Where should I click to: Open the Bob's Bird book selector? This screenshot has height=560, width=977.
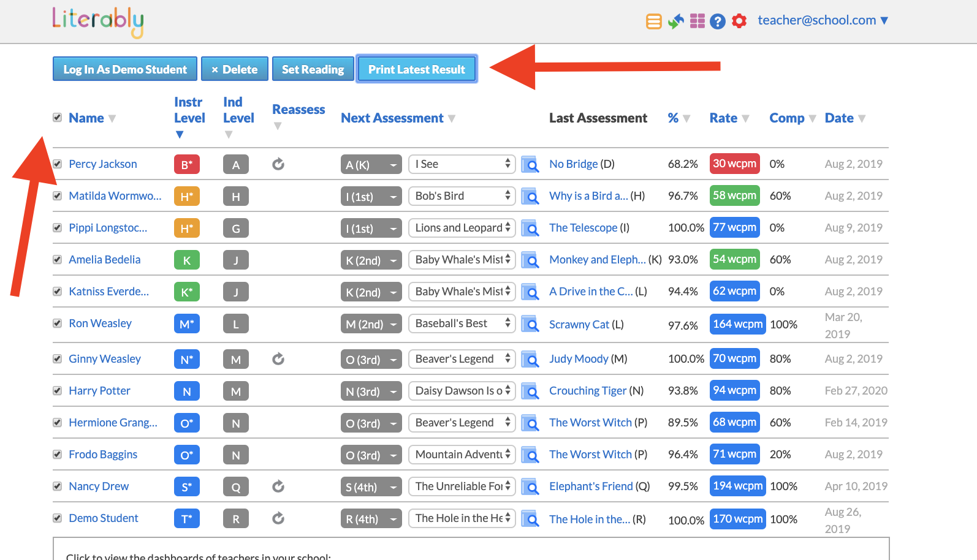(x=462, y=196)
